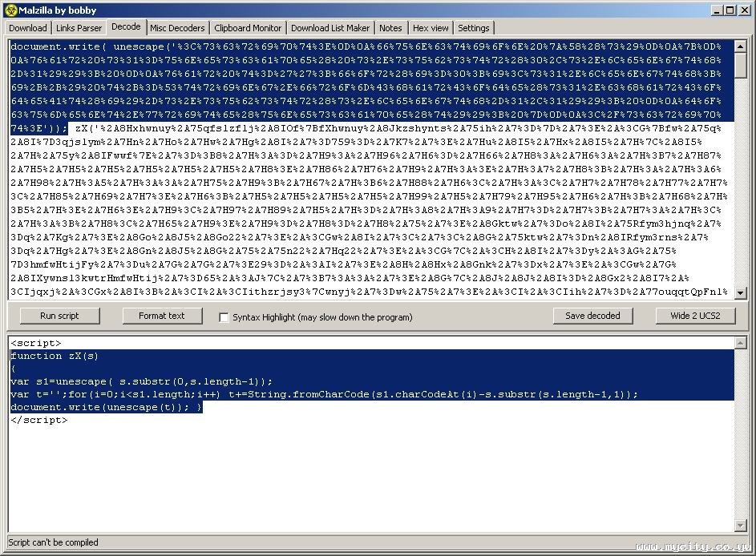Click the script input scrollbar thumb
This screenshot has width=756, height=556.
coord(741,66)
